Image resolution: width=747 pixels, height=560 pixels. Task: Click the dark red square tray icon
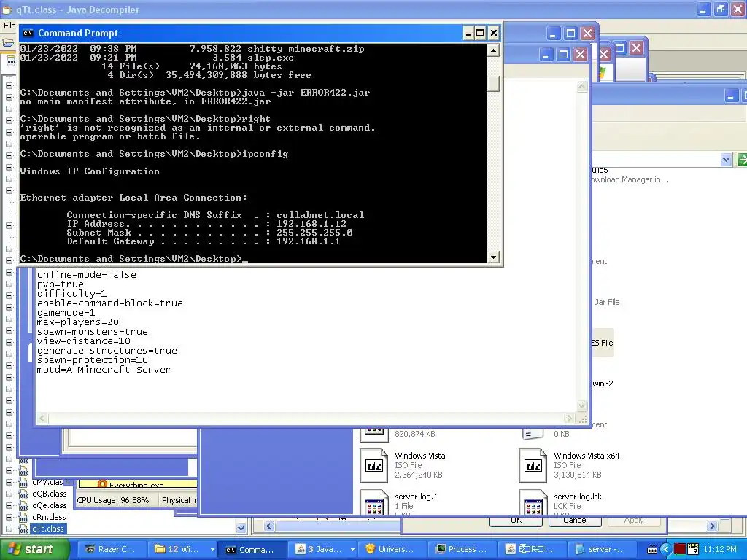[x=680, y=550]
